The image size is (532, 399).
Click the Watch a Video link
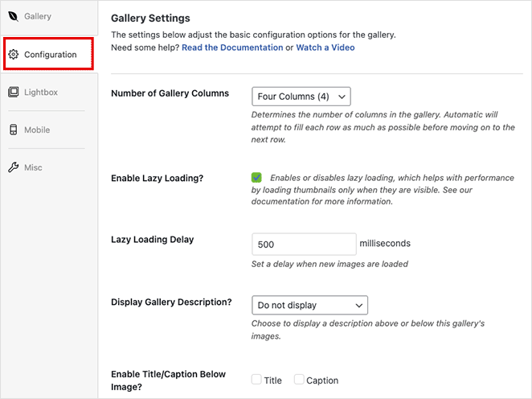tap(325, 47)
